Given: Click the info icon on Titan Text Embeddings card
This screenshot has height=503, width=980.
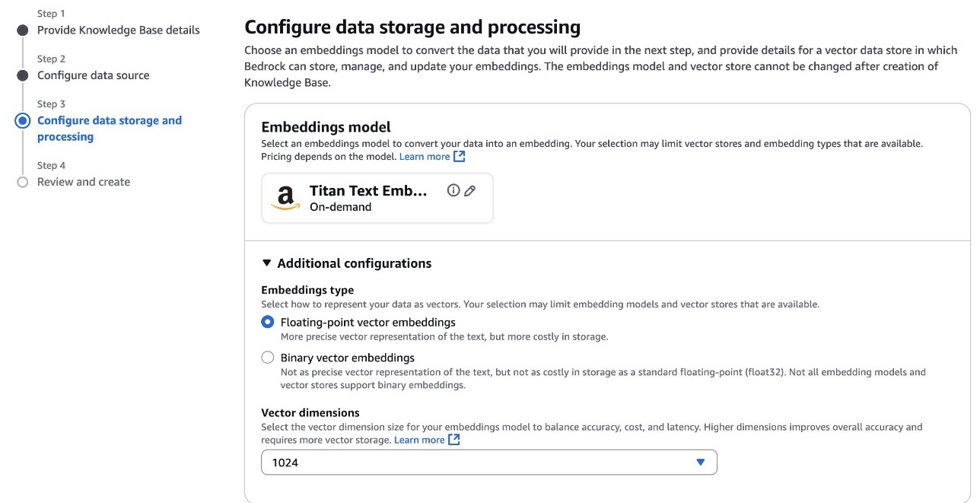Looking at the screenshot, I should pyautogui.click(x=453, y=190).
